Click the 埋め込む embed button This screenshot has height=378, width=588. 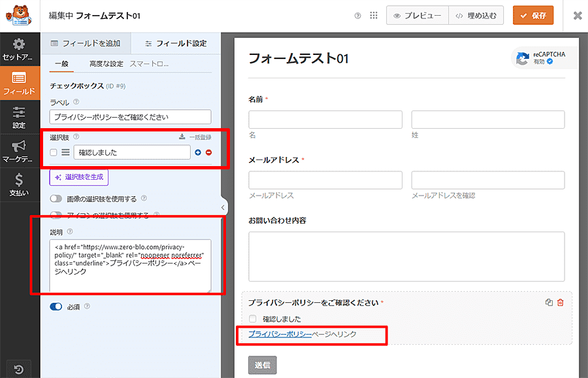[x=476, y=16]
